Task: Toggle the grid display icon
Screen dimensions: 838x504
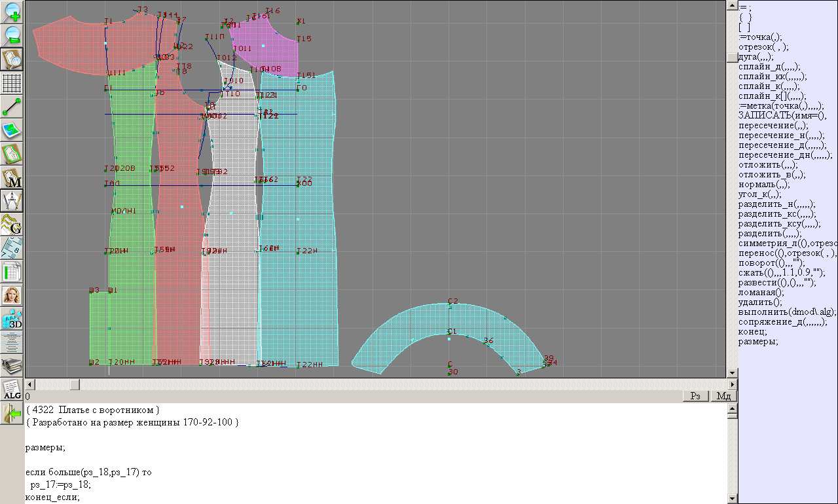Action: pos(12,83)
